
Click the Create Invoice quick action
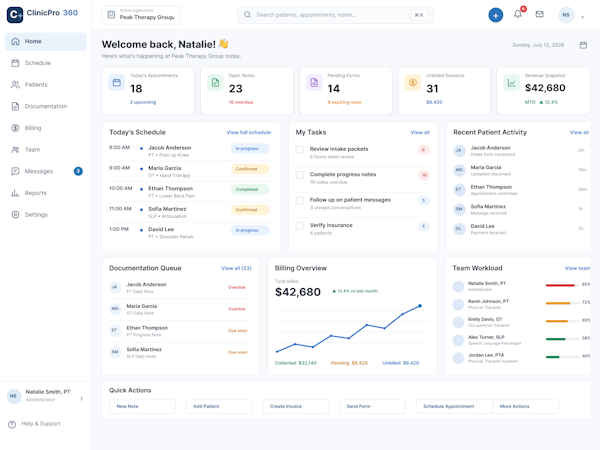coord(295,406)
